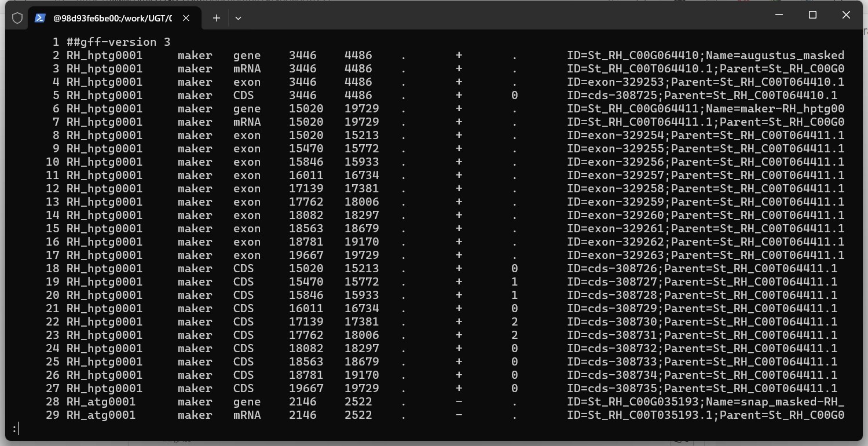
Task: Click RH_atg0001 on line 28
Action: point(101,401)
